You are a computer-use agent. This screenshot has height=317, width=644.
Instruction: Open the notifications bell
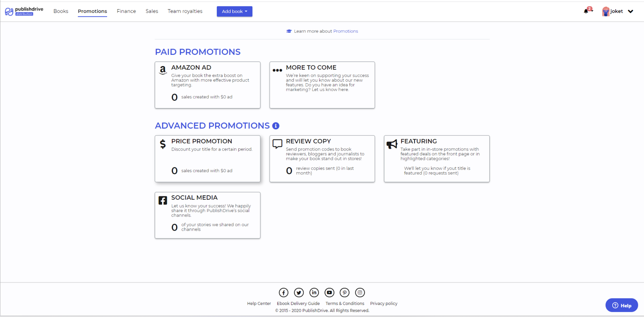tap(586, 11)
